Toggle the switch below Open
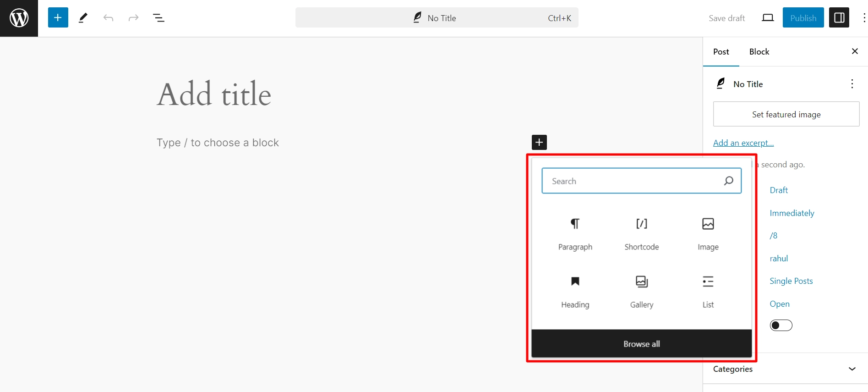 tap(781, 326)
